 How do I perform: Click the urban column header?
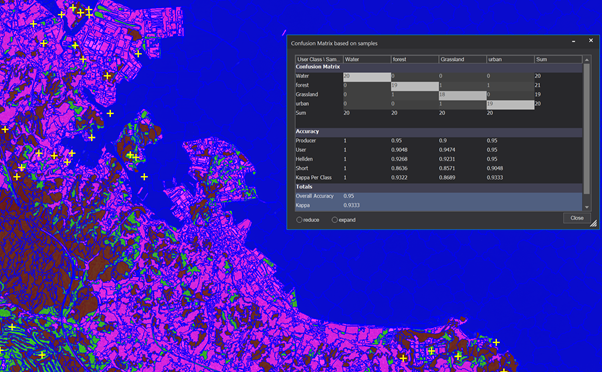pos(510,60)
